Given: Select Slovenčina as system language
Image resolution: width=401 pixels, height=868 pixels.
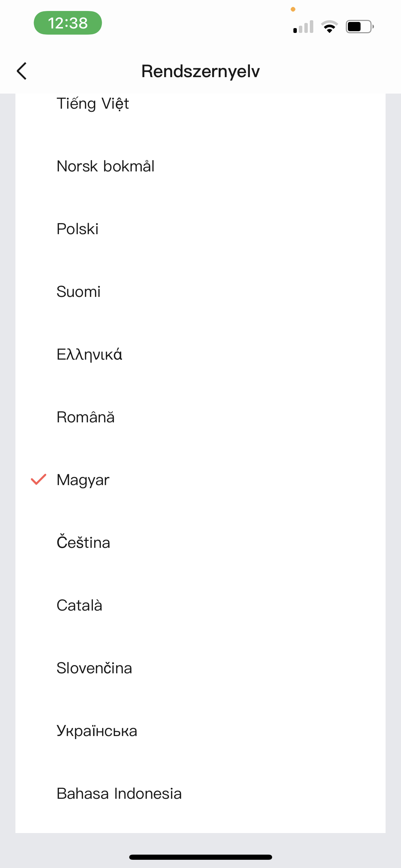Looking at the screenshot, I should tap(94, 668).
